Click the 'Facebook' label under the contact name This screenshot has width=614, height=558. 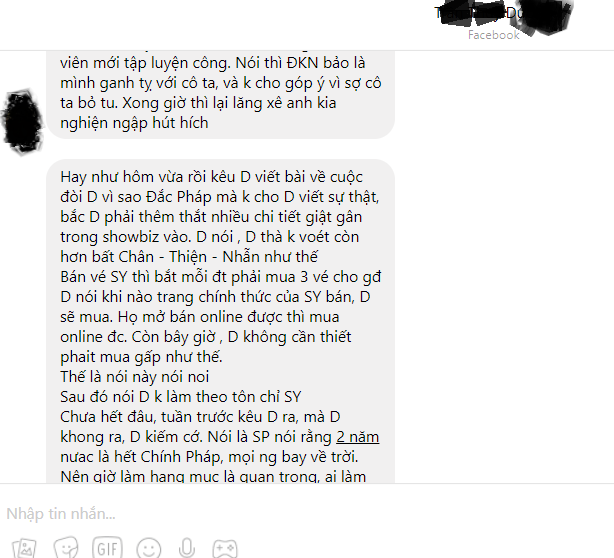pyautogui.click(x=493, y=35)
